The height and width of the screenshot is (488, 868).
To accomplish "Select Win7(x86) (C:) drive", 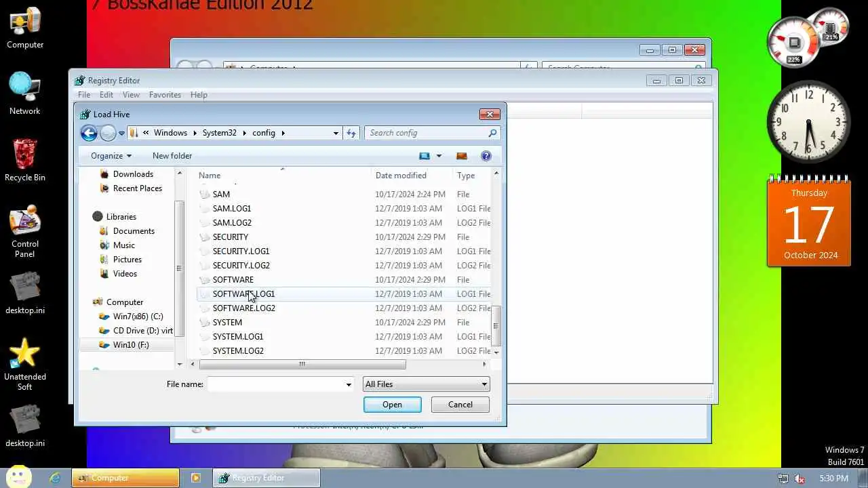I will point(138,317).
